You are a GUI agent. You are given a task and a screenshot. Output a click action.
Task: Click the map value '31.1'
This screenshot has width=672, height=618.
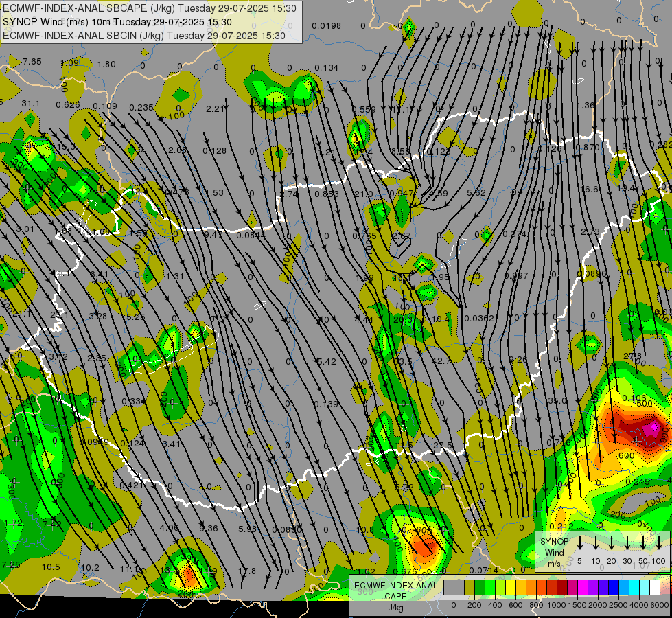click(30, 104)
